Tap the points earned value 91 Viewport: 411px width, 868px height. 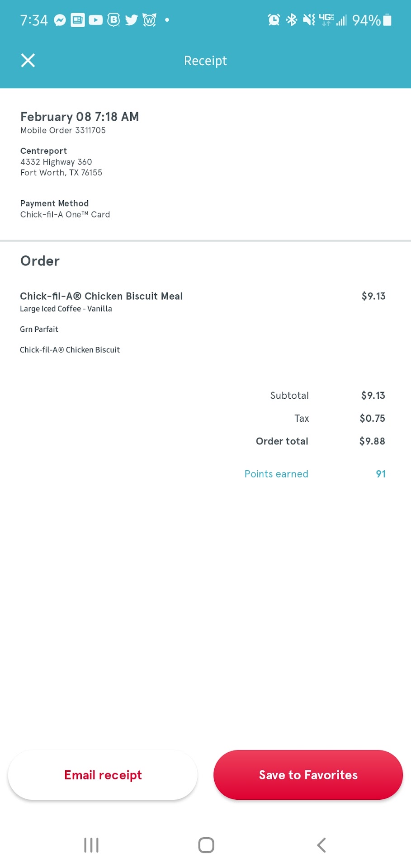tap(381, 474)
